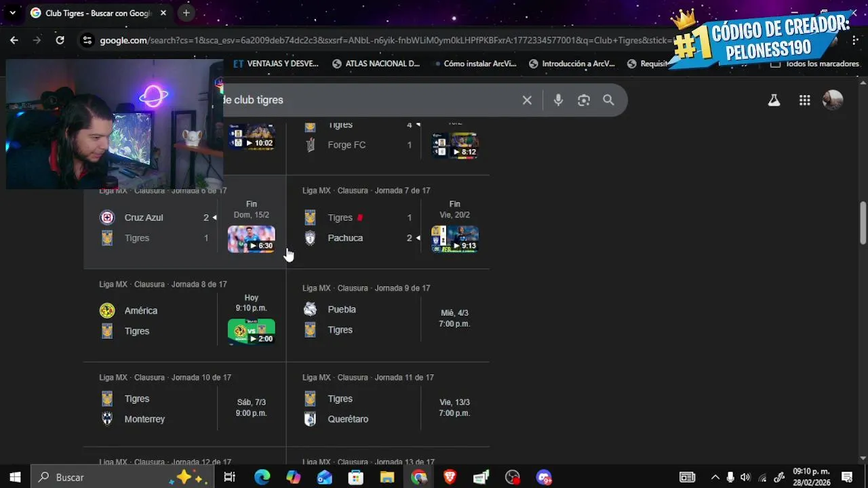Close the Club Tigres browser tab
The height and width of the screenshot is (488, 868).
(163, 13)
